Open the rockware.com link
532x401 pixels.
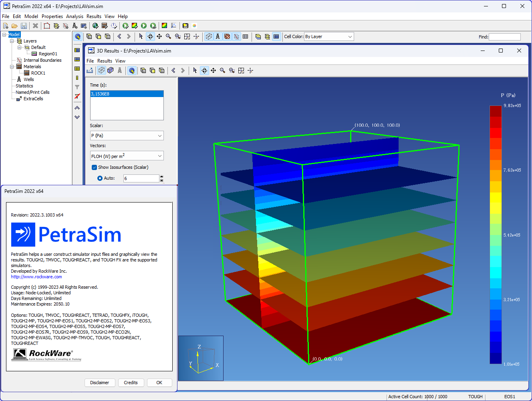[x=36, y=277]
